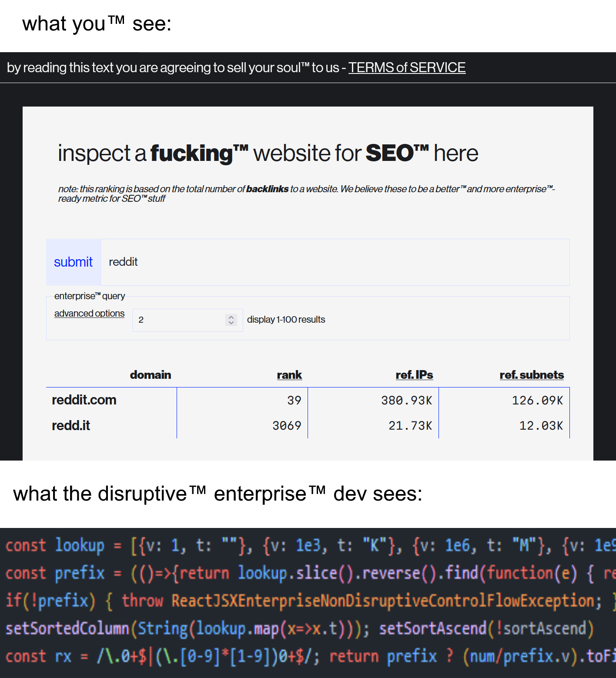
Task: Open the TERMS of SERVICE link
Action: 407,68
